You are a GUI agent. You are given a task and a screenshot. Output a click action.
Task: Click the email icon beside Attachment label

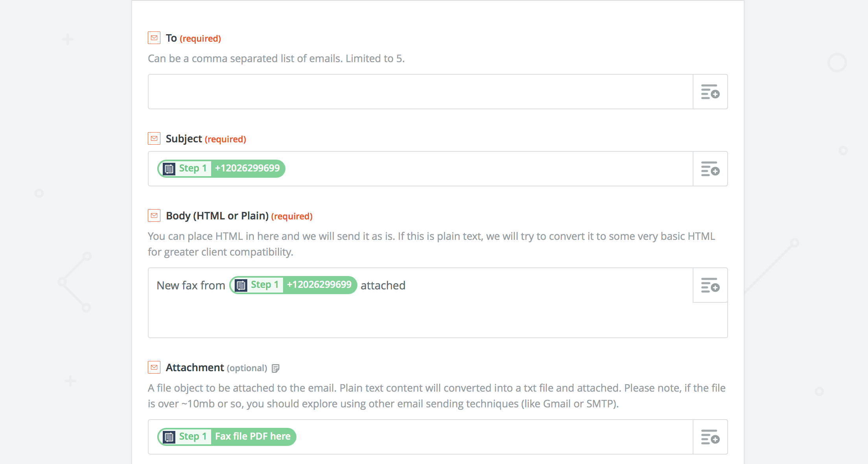[x=154, y=367]
